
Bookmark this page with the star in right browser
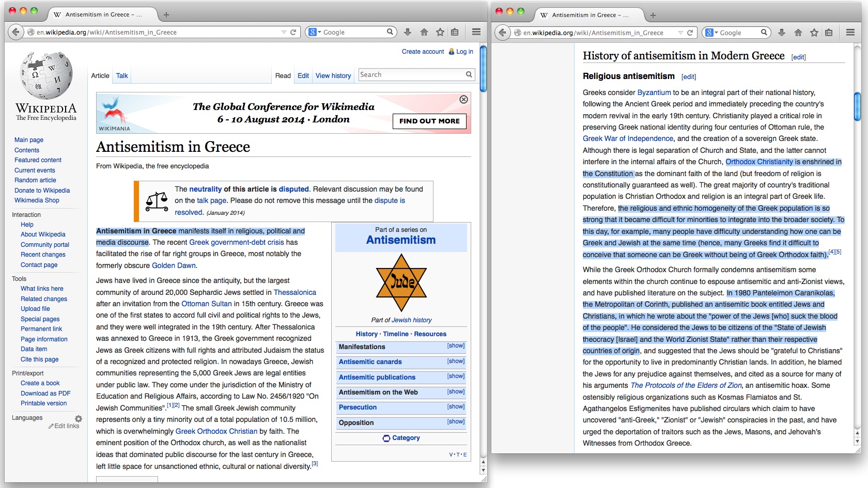click(x=814, y=33)
